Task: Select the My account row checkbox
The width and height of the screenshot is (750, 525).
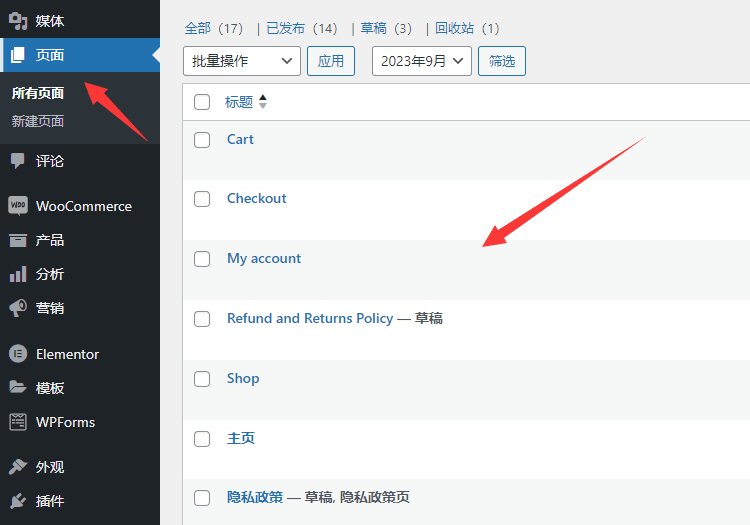Action: [x=202, y=259]
